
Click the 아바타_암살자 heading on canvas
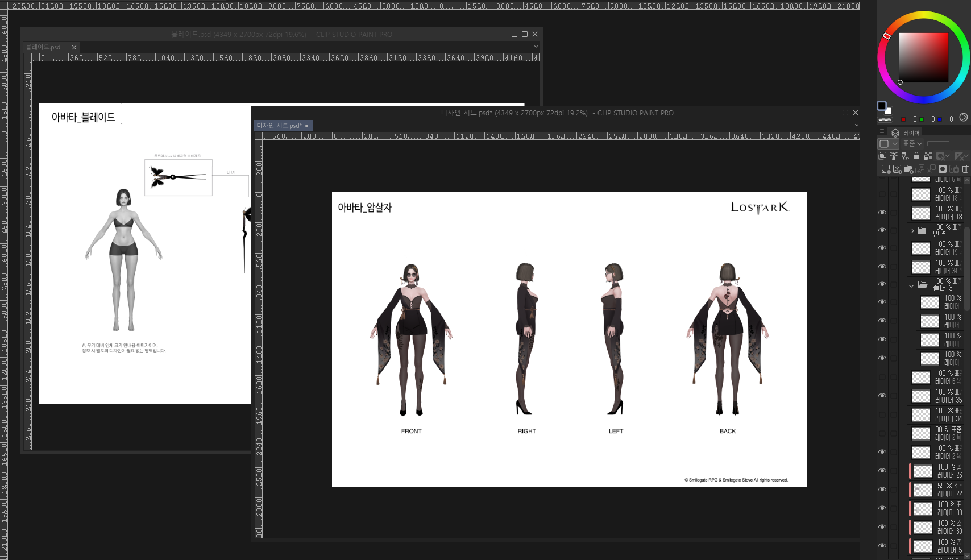coord(365,208)
